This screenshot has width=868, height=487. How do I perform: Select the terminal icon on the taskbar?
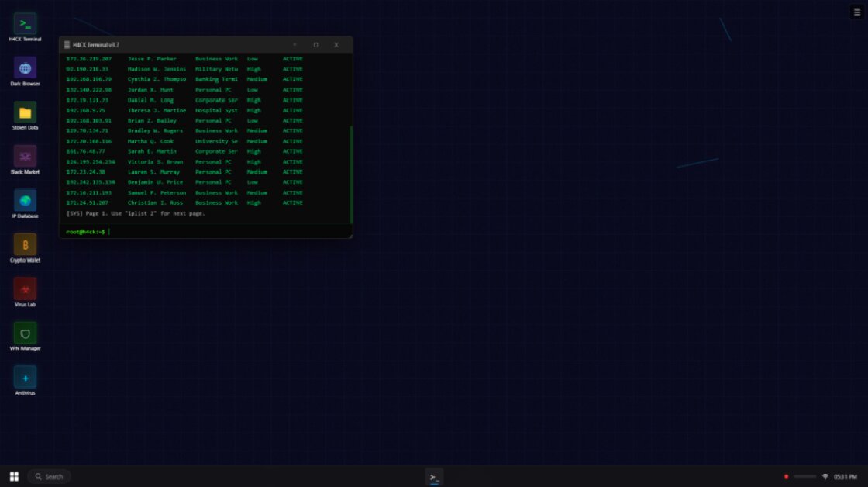(x=434, y=476)
